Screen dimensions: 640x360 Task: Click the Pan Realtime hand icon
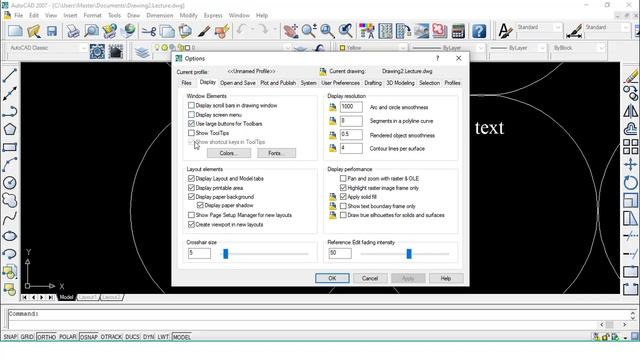(x=291, y=31)
